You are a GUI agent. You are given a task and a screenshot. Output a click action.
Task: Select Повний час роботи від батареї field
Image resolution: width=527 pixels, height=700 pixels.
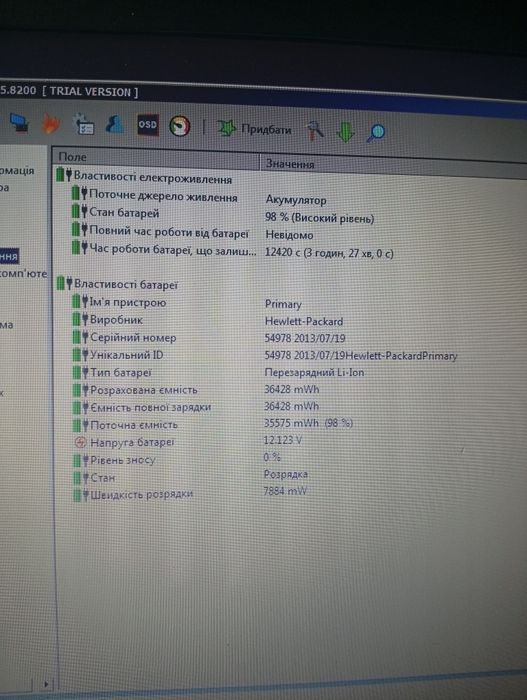(x=161, y=231)
